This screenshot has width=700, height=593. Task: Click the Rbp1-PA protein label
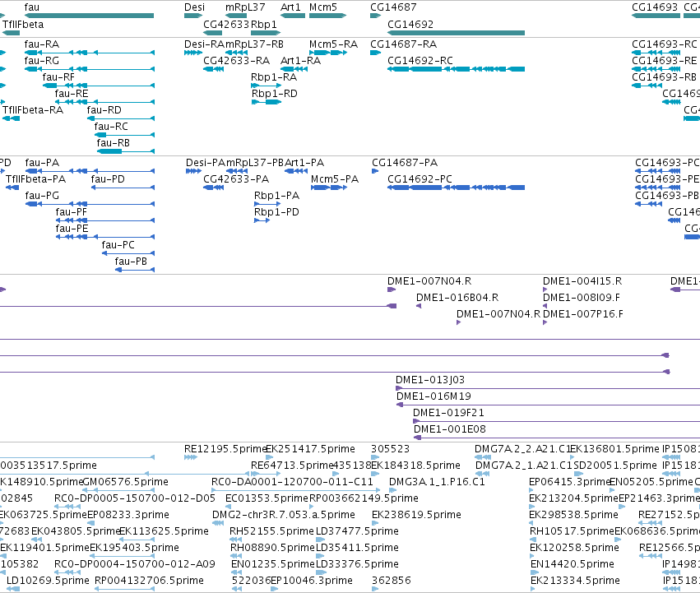point(276,196)
